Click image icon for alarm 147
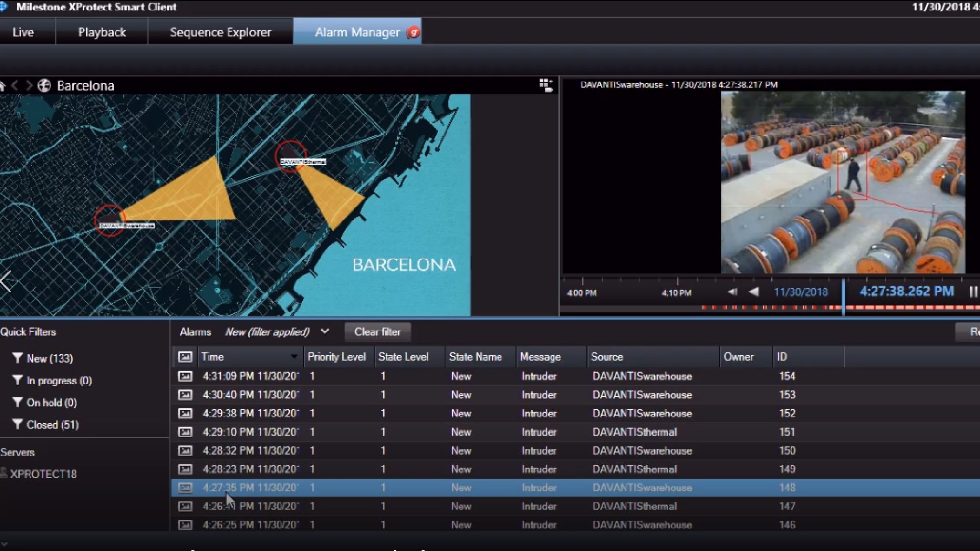The width and height of the screenshot is (980, 551). coord(185,506)
